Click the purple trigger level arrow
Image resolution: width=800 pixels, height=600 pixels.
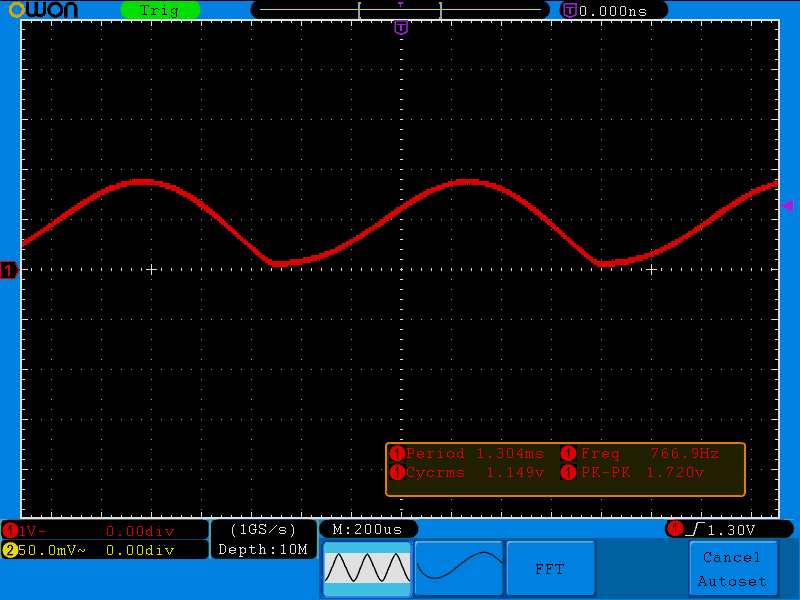click(x=787, y=205)
